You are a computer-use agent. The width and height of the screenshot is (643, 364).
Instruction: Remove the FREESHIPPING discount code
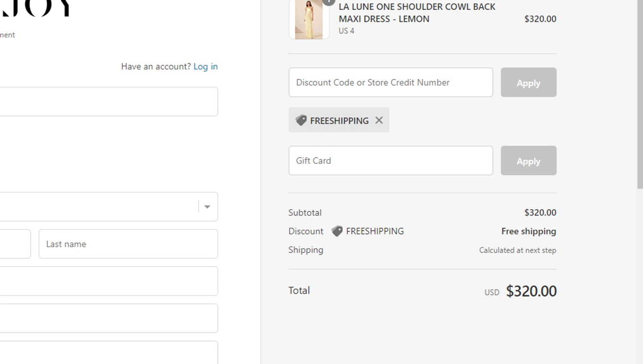point(379,120)
